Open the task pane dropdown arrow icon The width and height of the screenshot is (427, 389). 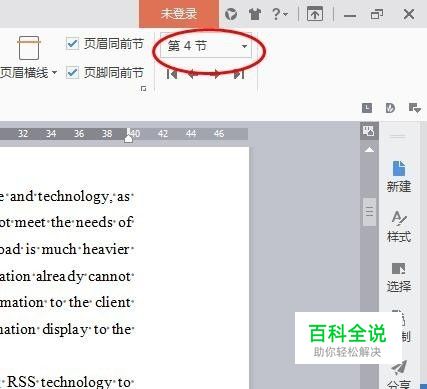(415, 108)
